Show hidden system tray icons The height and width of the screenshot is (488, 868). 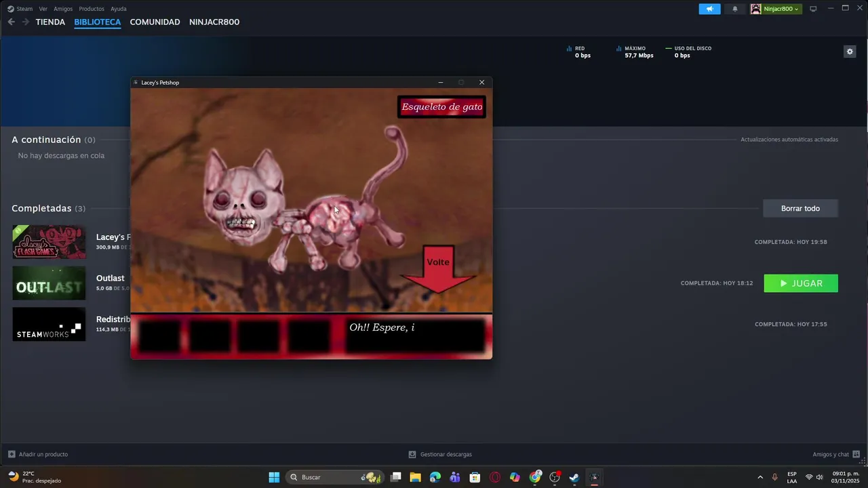pyautogui.click(x=759, y=477)
